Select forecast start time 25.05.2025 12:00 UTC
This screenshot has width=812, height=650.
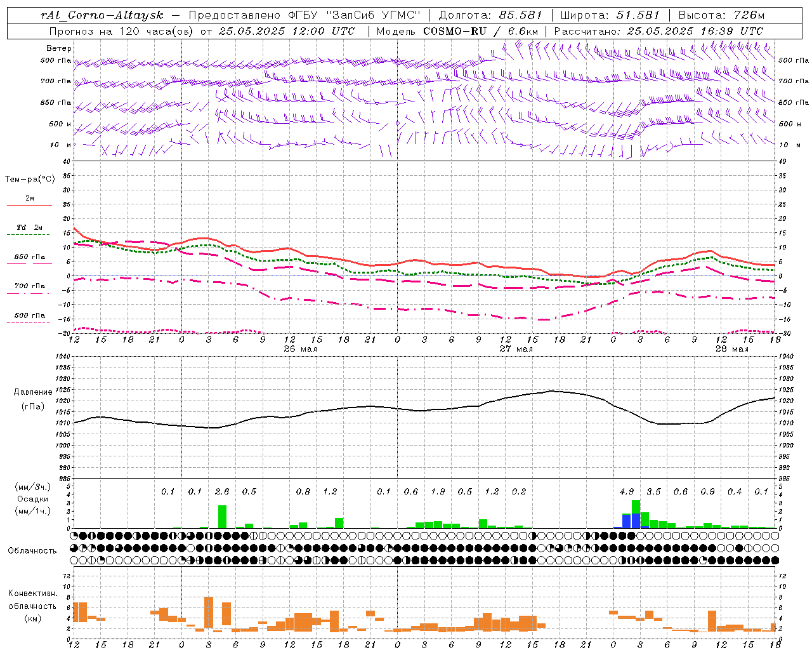tap(287, 31)
